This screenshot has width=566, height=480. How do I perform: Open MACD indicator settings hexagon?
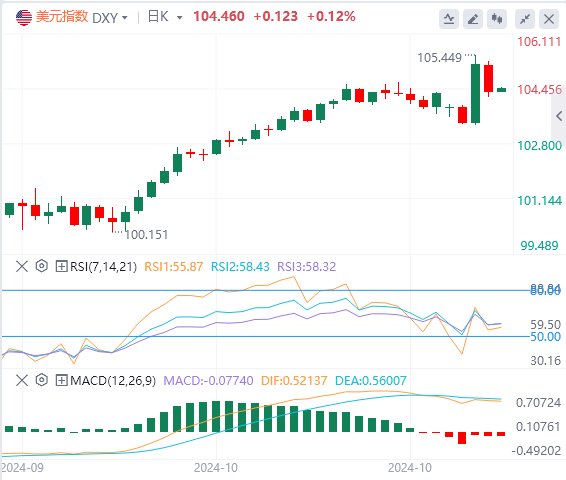[42, 380]
